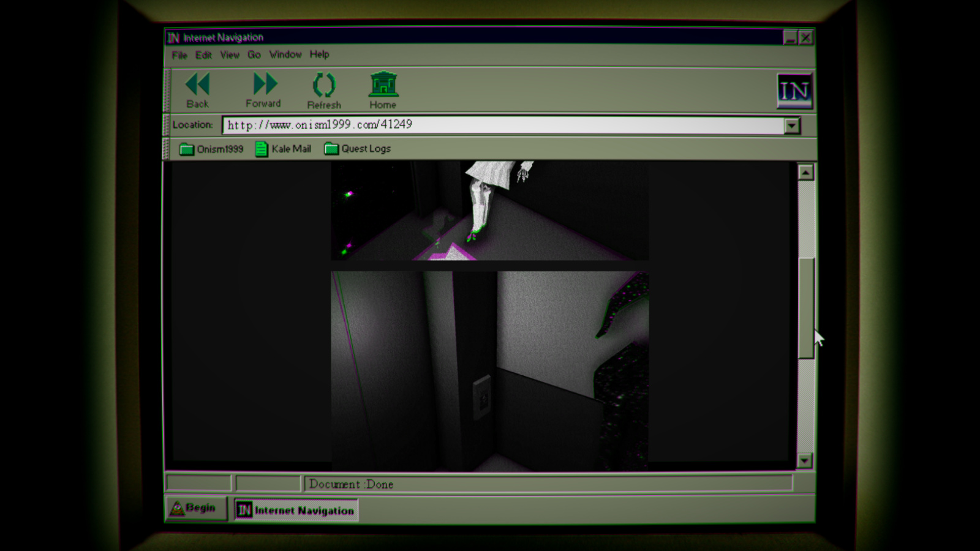Open the File menu
This screenshot has width=980, height=551.
tap(179, 55)
